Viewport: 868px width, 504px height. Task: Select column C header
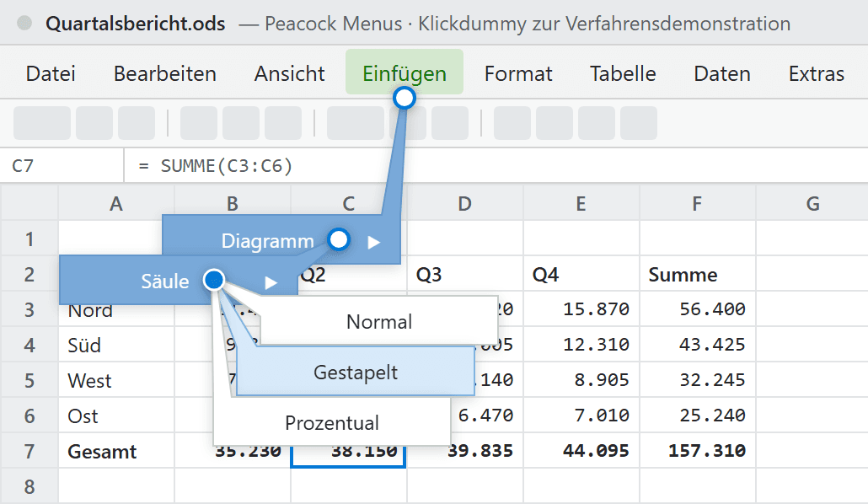[x=349, y=203]
